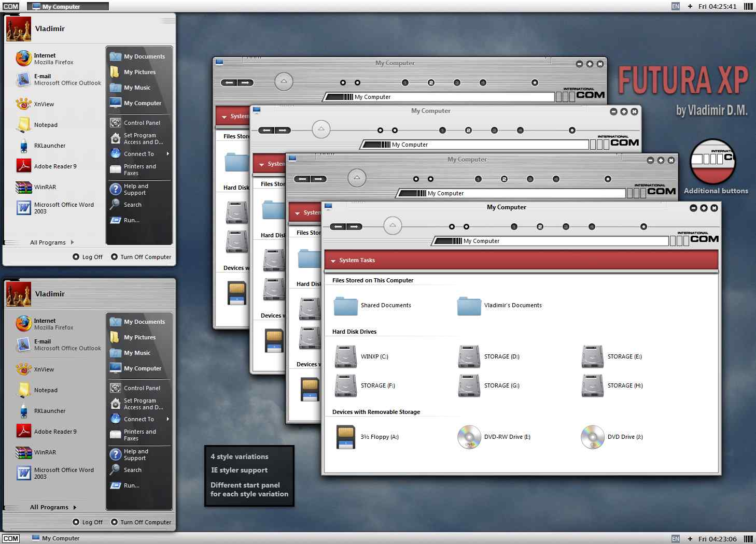
Task: Select the DVD Drive (J:)
Action: point(612,437)
